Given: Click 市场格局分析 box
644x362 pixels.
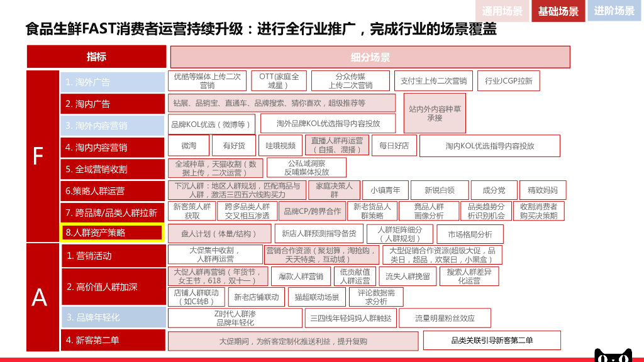Looking at the screenshot, I should [x=470, y=234].
